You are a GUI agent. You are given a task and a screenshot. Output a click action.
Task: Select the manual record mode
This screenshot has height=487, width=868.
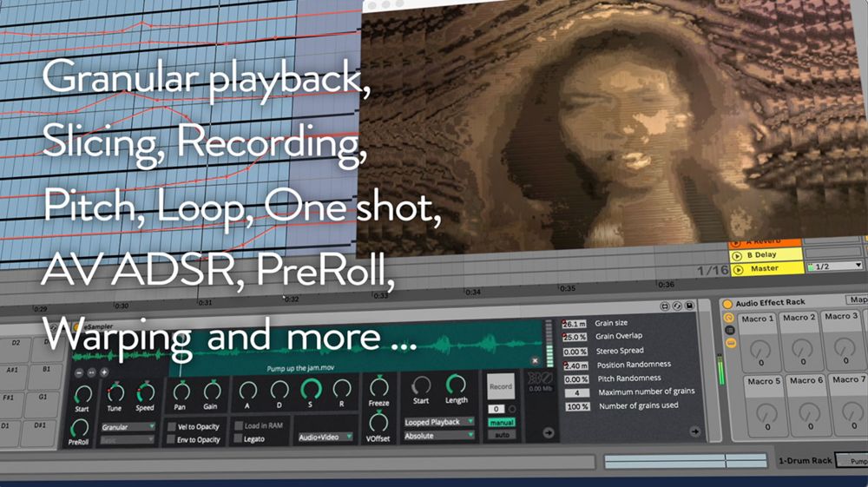[x=502, y=422]
